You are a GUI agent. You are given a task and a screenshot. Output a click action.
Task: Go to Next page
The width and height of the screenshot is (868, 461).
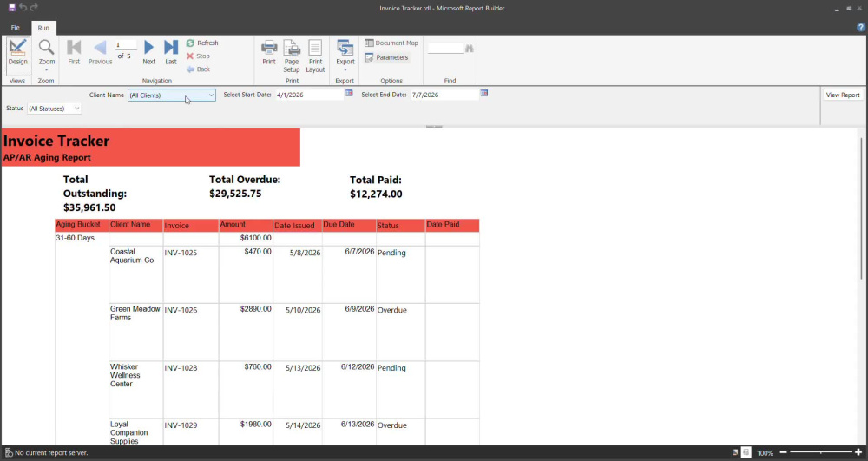coord(149,53)
